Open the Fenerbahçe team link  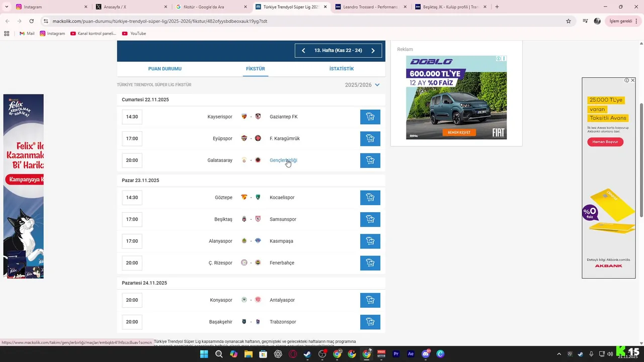[282, 263]
